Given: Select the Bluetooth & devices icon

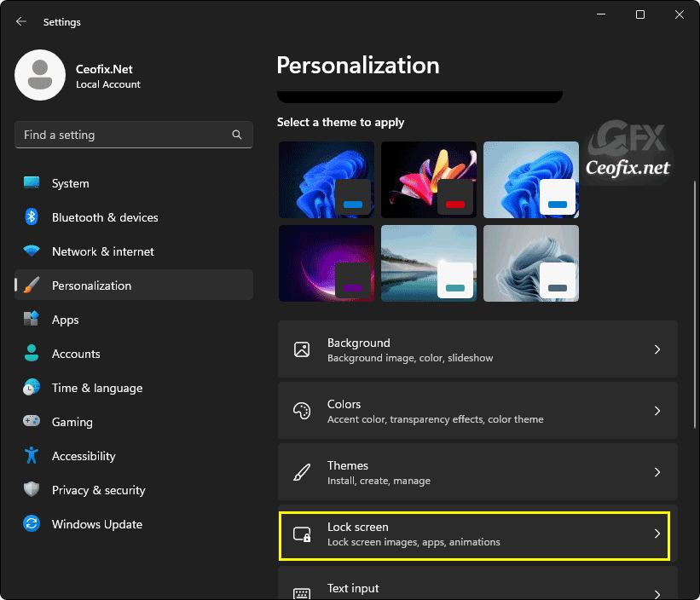Looking at the screenshot, I should [x=32, y=217].
